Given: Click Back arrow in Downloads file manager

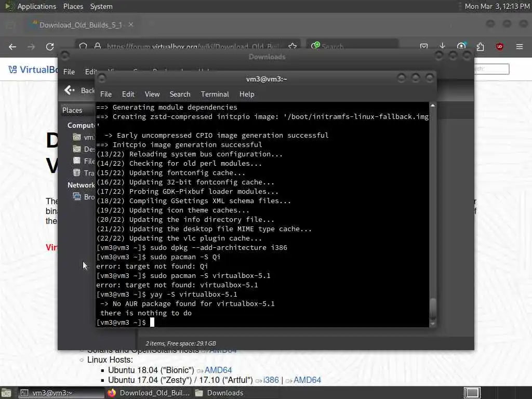Looking at the screenshot, I should 70,90.
